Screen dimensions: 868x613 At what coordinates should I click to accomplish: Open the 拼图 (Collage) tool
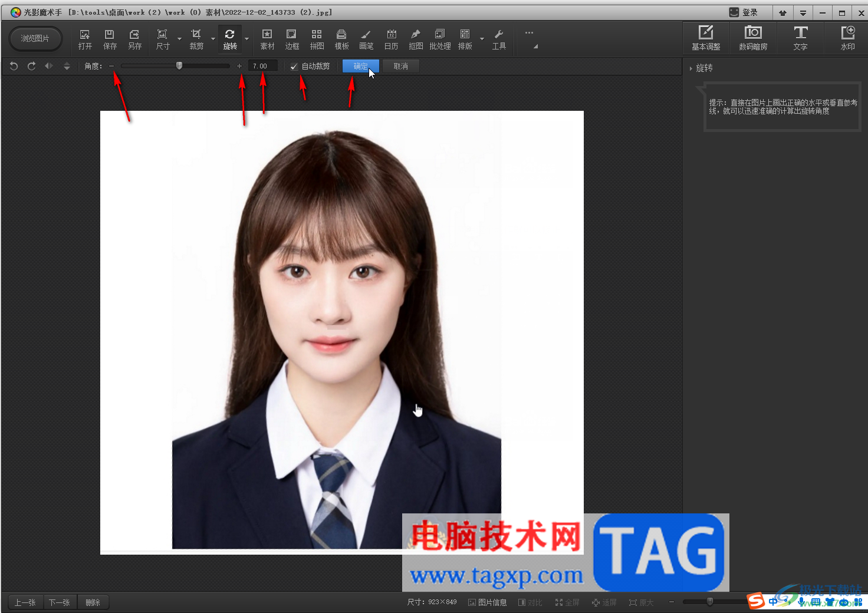[317, 39]
